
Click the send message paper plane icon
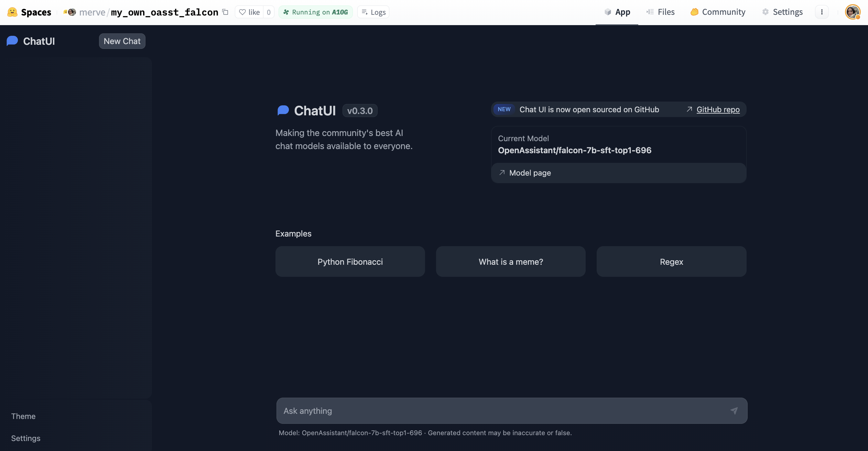734,411
